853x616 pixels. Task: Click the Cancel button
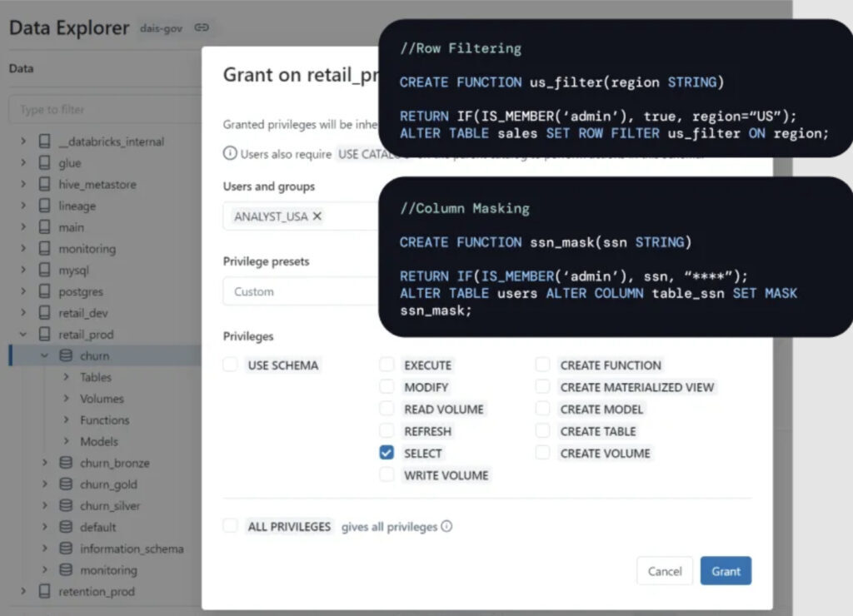pos(664,571)
